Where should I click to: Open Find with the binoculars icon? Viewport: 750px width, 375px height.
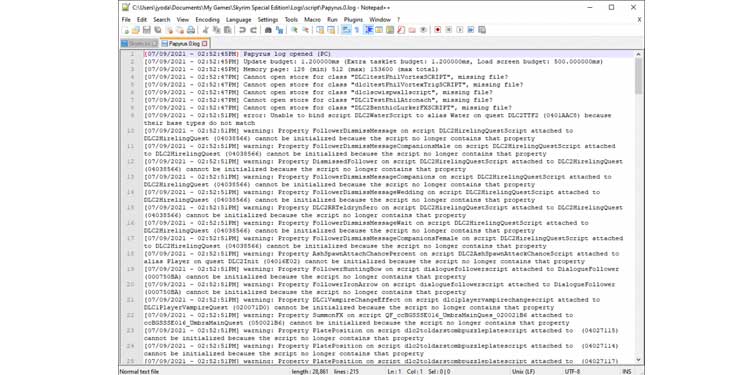click(x=268, y=30)
